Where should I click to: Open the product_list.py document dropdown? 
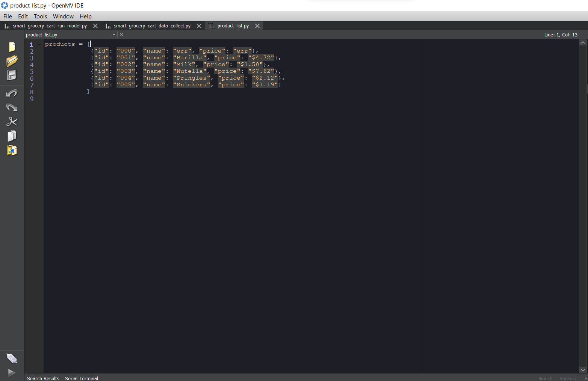(114, 34)
